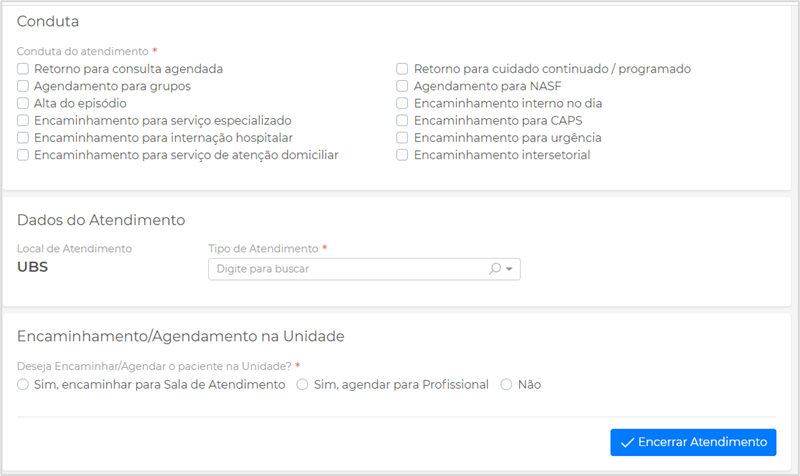Check Encaminhamento para internação hospitalar
The image size is (800, 476).
[23, 137]
